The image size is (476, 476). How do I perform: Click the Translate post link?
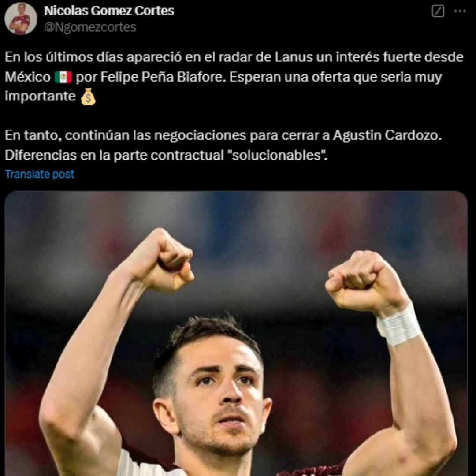coord(40,174)
